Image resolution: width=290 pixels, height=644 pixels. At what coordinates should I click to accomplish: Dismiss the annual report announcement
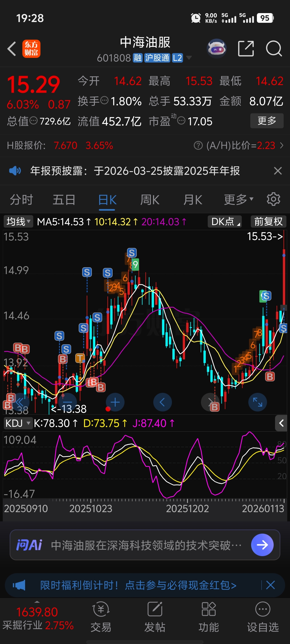click(278, 171)
